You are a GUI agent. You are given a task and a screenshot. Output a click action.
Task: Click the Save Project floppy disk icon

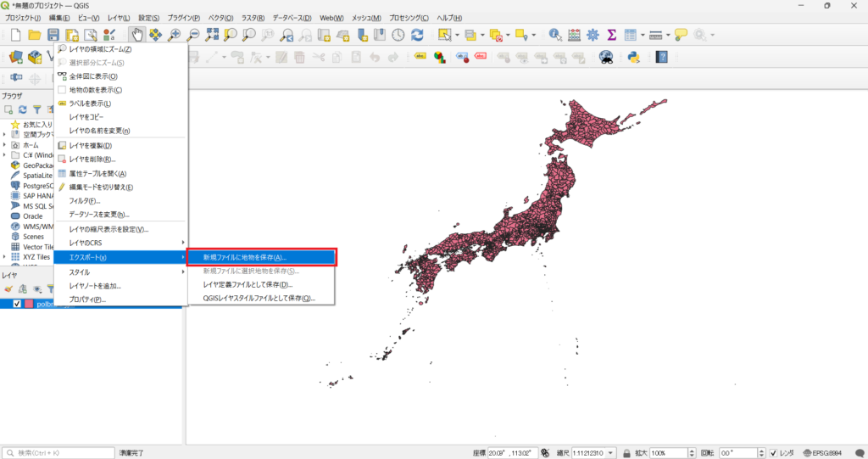(53, 35)
